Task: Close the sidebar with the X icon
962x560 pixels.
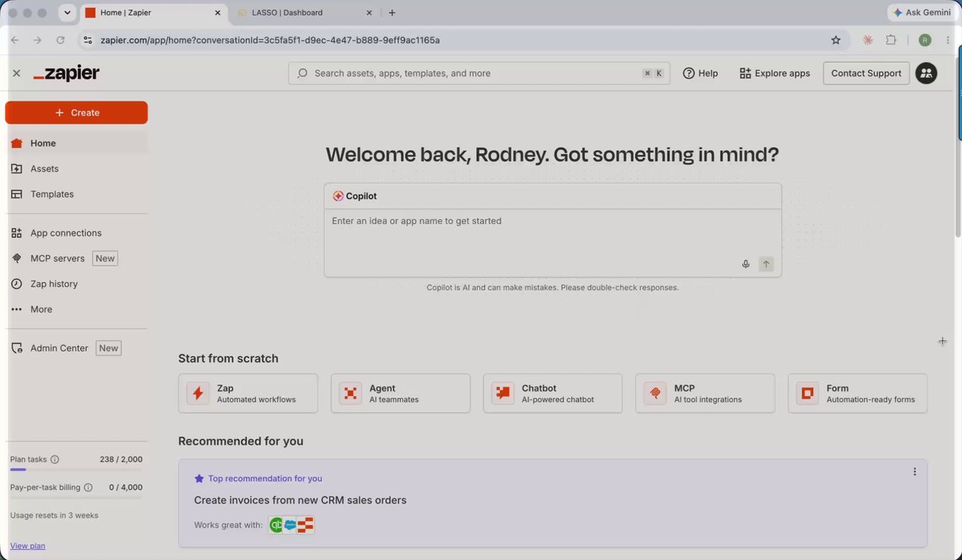Action: [x=16, y=73]
